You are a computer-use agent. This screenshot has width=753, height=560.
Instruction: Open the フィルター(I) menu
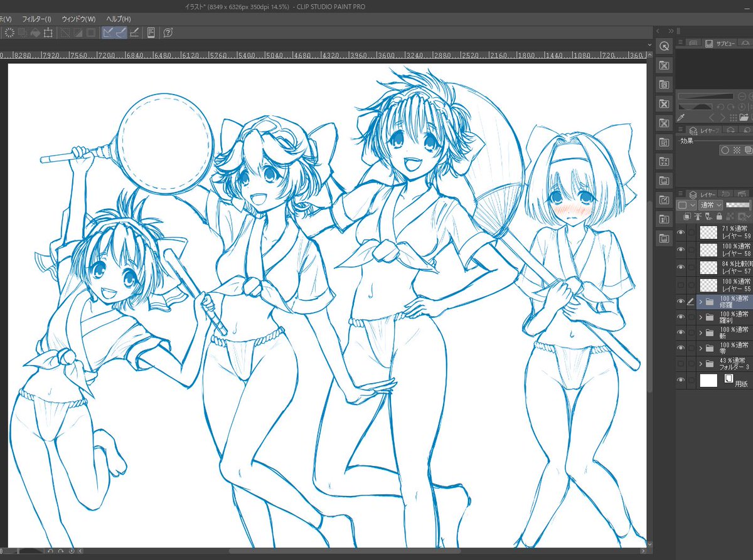pos(36,19)
